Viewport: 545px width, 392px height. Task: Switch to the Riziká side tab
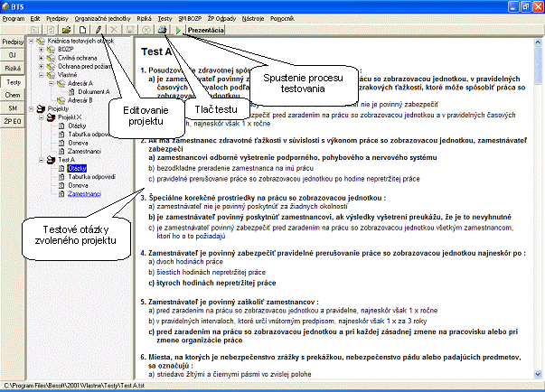pyautogui.click(x=13, y=69)
